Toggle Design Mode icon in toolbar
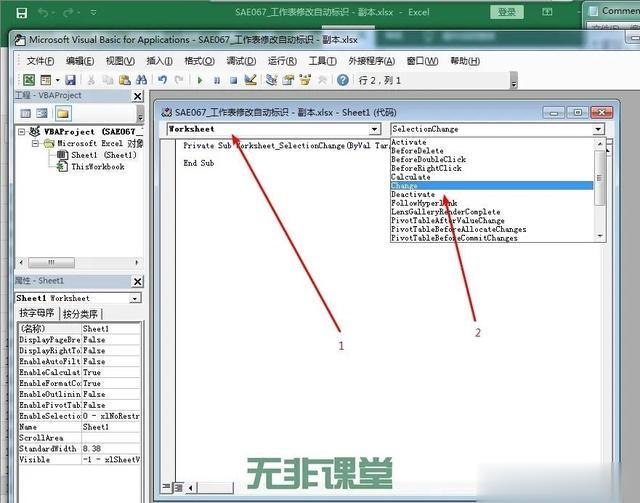Screen dimensions: 640x503 pyautogui.click(x=251, y=80)
